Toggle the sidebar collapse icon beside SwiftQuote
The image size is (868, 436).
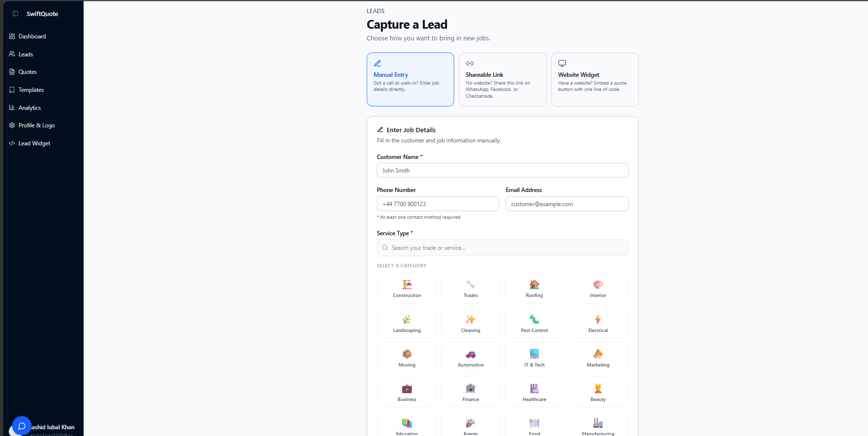coord(16,14)
